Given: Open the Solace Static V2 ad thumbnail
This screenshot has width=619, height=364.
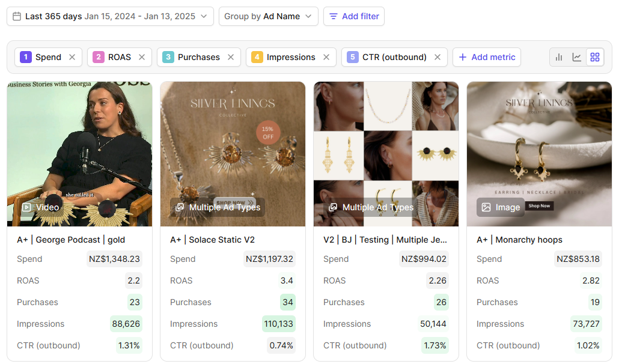Looking at the screenshot, I should [x=233, y=154].
